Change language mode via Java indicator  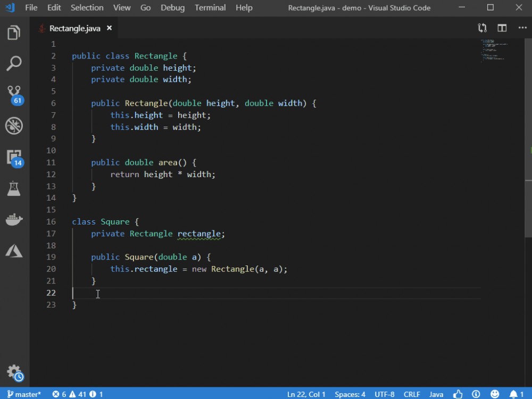click(436, 394)
